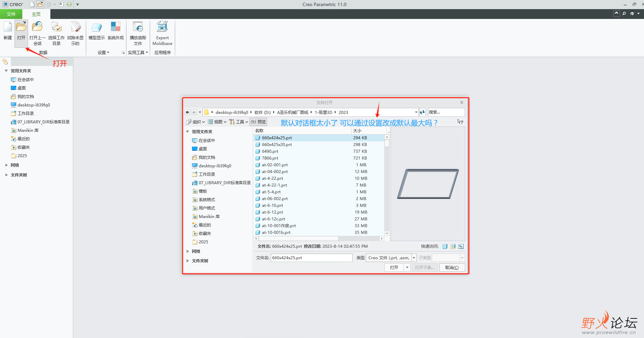The width and height of the screenshot is (644, 338).
Task: Open 系统外观 system appearance settings
Action: point(116,30)
